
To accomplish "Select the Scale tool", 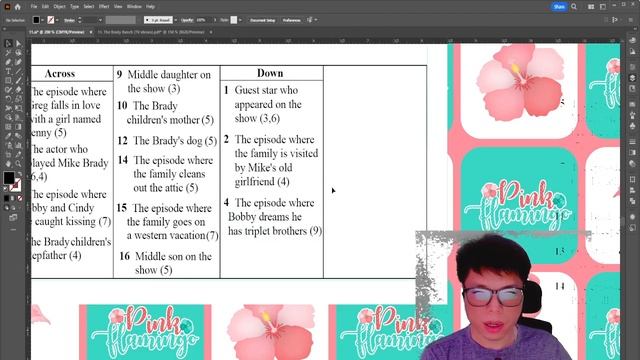I will [x=18, y=99].
